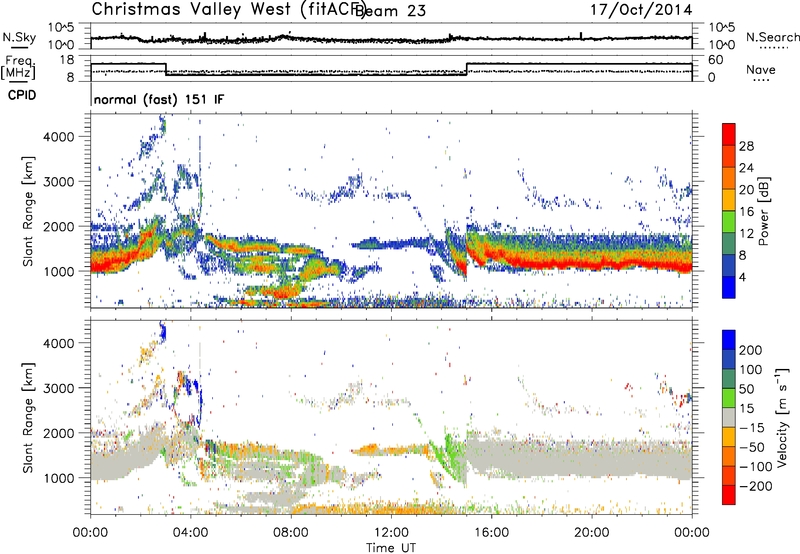Click the '16:00' time axis tick label
The width and height of the screenshot is (800, 554).
click(x=491, y=533)
